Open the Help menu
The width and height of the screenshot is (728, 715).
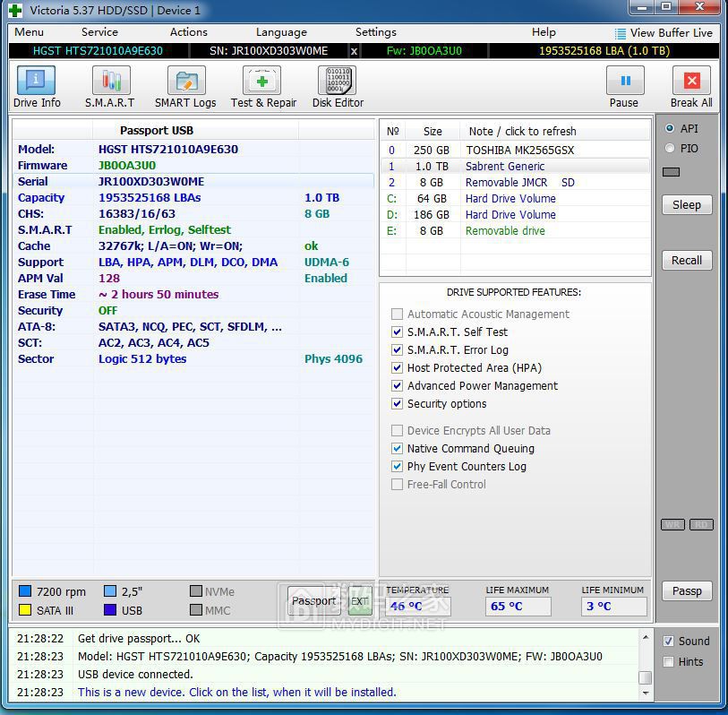[x=544, y=32]
